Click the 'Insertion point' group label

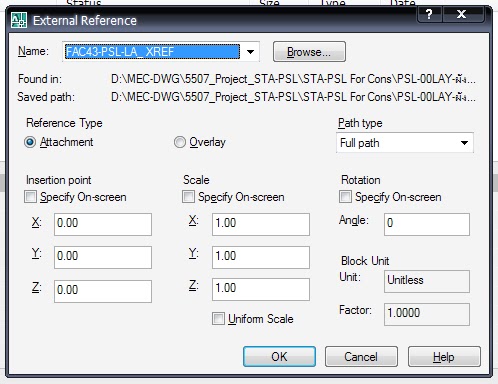click(x=59, y=180)
